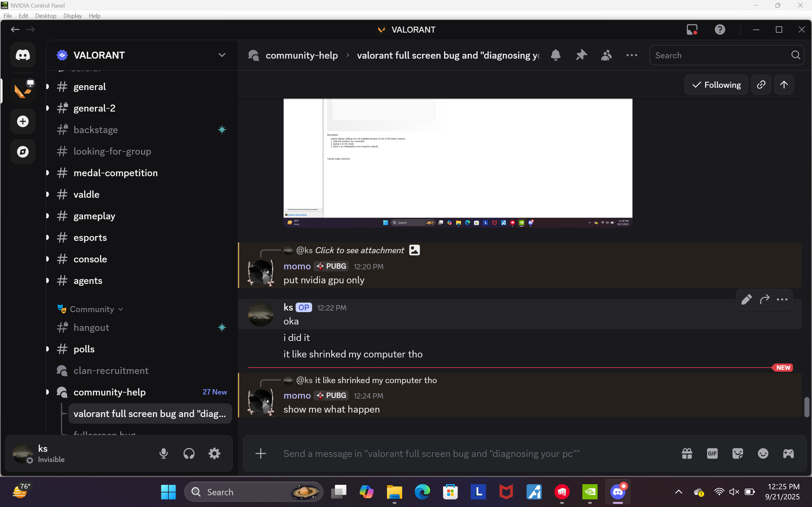Edit the 'oka' message with pencil icon
Viewport: 812px width, 507px height.
(x=746, y=299)
